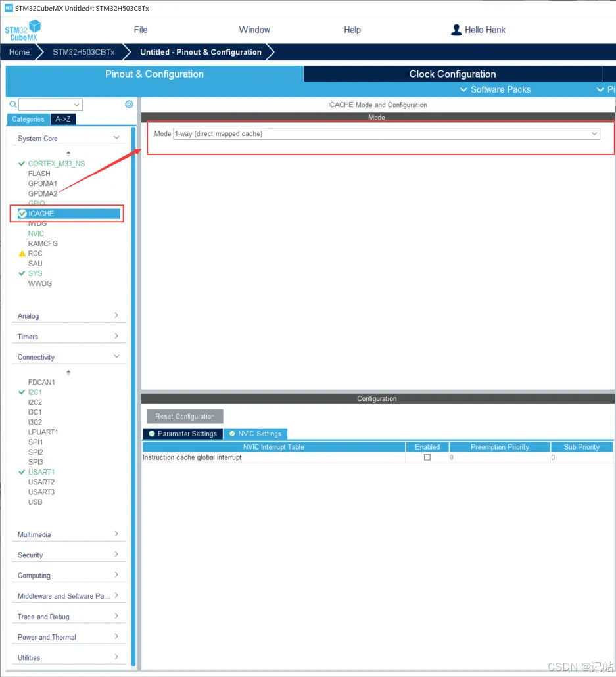Select RAMCFG peripheral

pyautogui.click(x=43, y=243)
